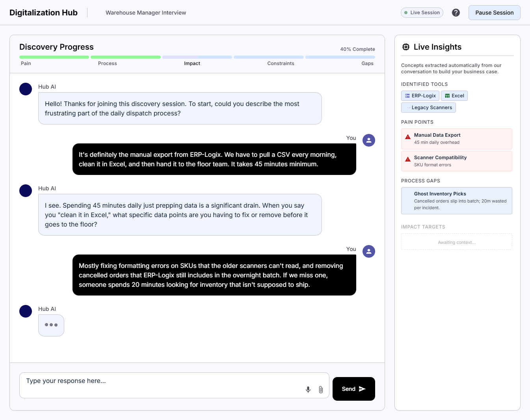Click the Digitalization Hub title
530x420 pixels.
[x=43, y=13]
